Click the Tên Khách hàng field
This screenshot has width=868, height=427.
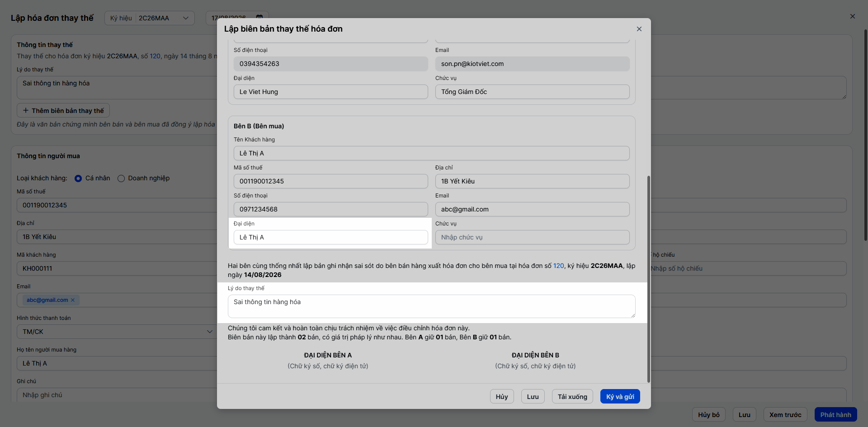click(432, 153)
